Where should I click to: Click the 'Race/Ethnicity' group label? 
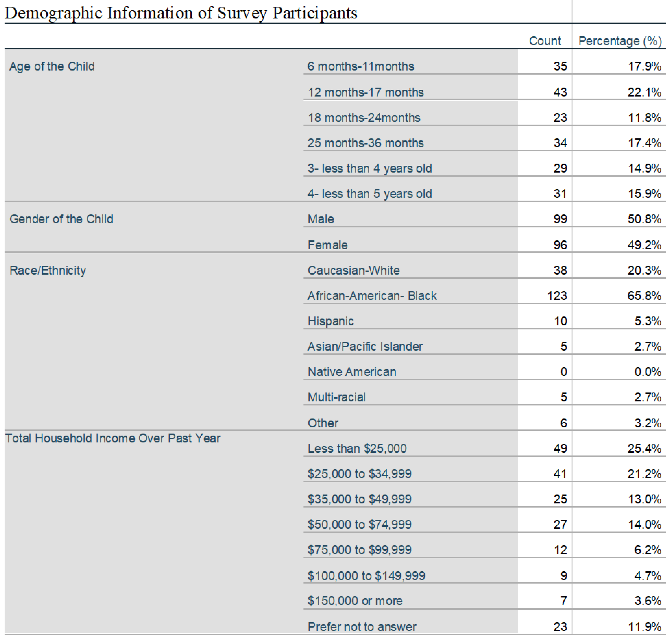48,270
